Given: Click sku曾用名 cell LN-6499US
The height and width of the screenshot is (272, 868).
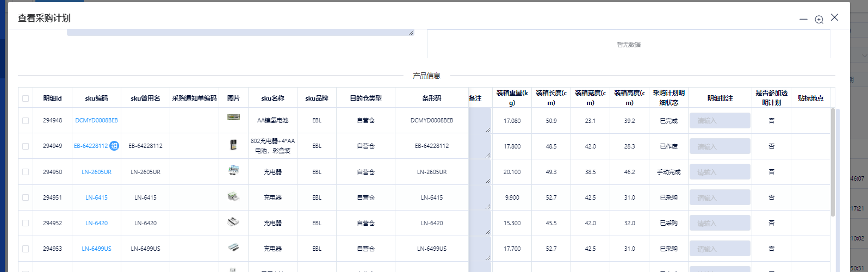Looking at the screenshot, I should [145, 249].
